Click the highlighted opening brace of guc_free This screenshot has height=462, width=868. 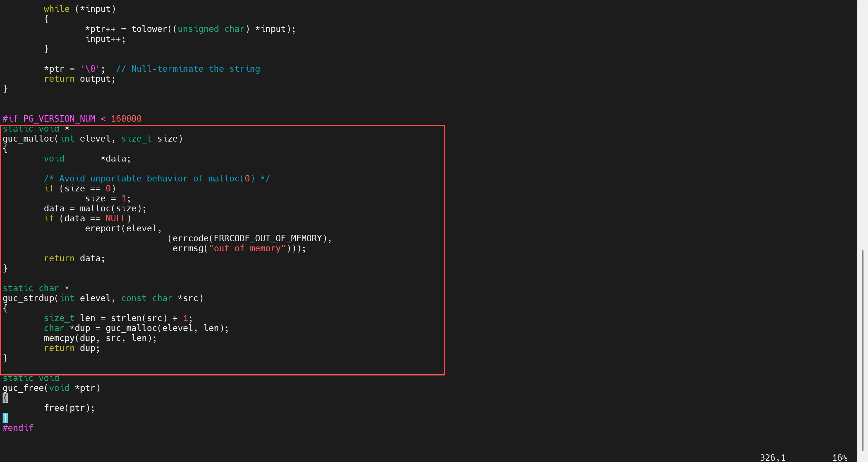5,398
